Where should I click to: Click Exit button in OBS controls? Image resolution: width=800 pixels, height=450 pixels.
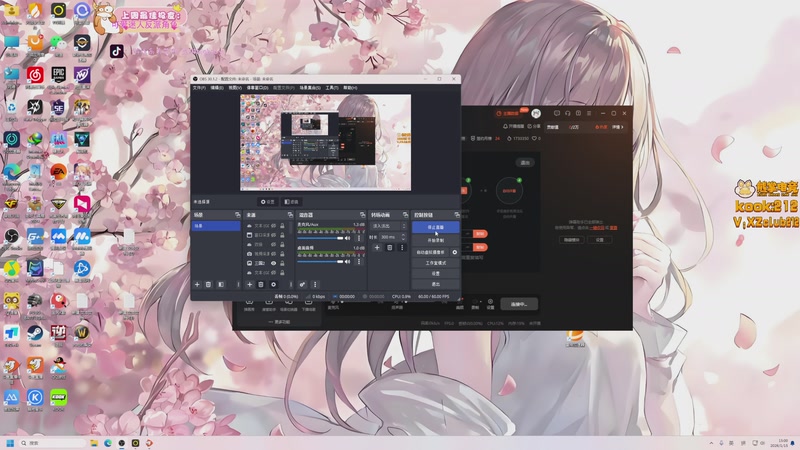click(435, 284)
